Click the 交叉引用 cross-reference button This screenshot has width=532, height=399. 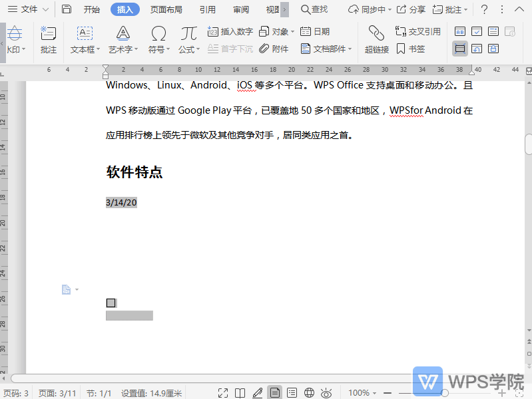coord(417,31)
